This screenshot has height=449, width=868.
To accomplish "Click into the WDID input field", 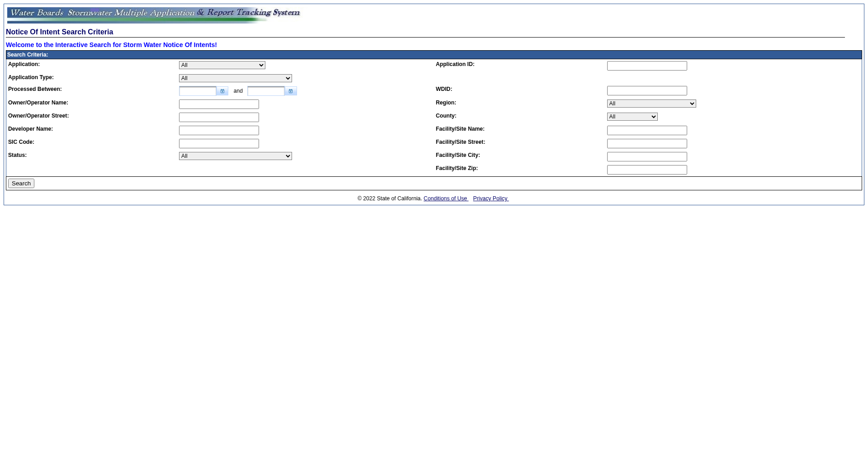I will click(646, 91).
